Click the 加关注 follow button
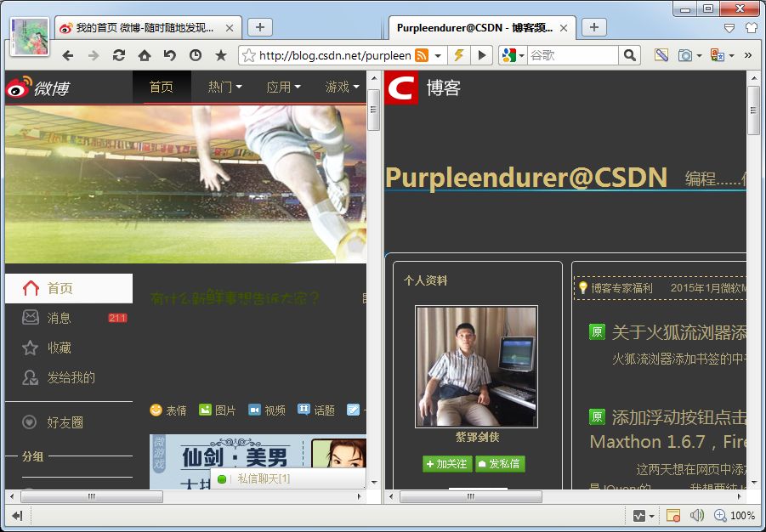Screen dimensions: 766x532 [447, 464]
